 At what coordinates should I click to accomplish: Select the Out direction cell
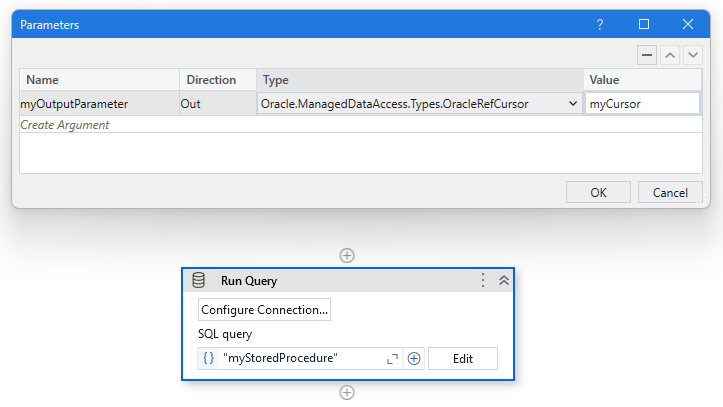coord(216,103)
